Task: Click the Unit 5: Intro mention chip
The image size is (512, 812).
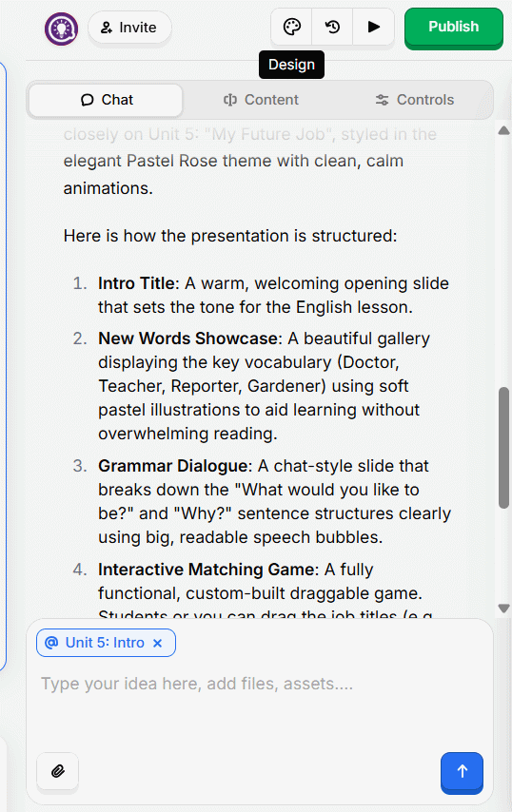Action: pos(106,643)
